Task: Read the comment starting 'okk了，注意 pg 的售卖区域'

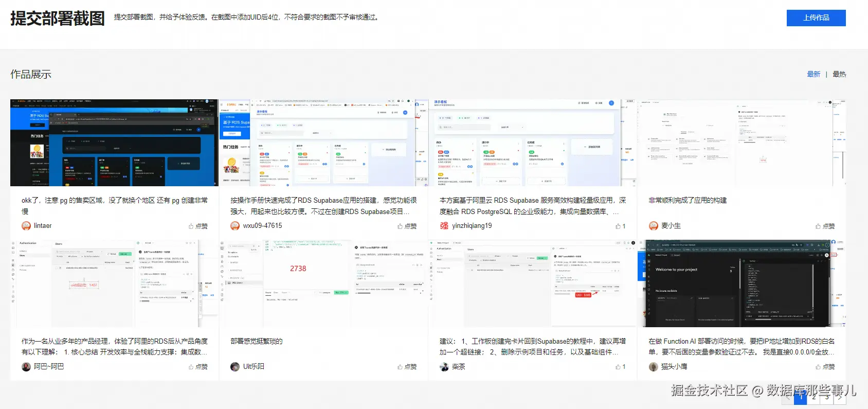Action: (x=115, y=206)
